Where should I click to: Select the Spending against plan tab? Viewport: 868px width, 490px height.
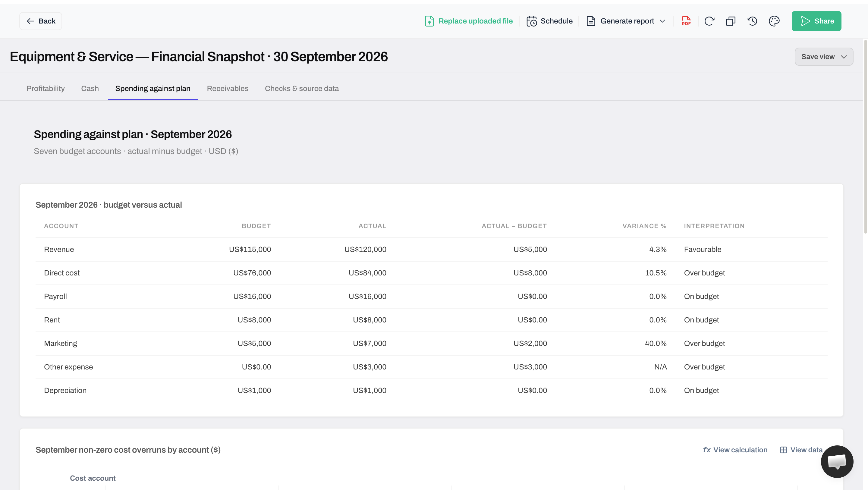pyautogui.click(x=153, y=88)
